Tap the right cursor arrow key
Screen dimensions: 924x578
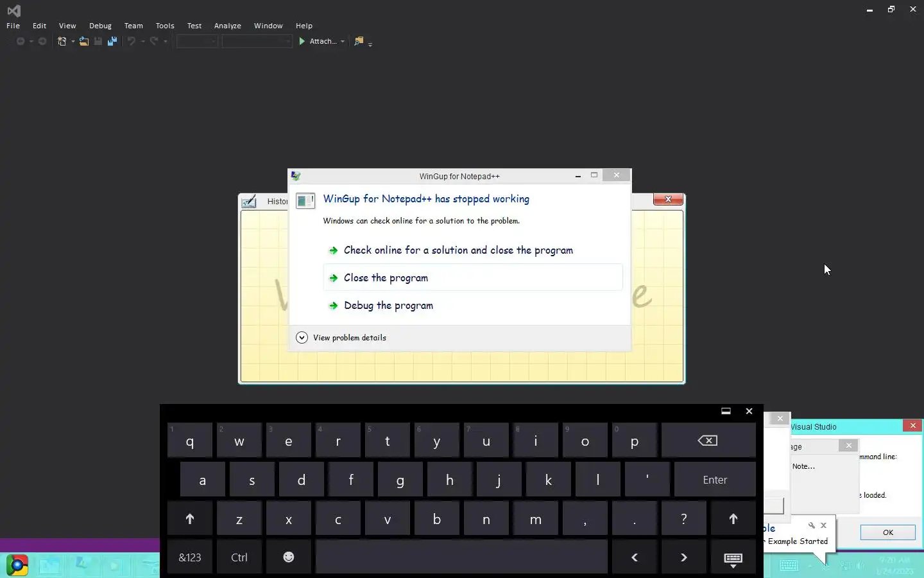pos(684,557)
